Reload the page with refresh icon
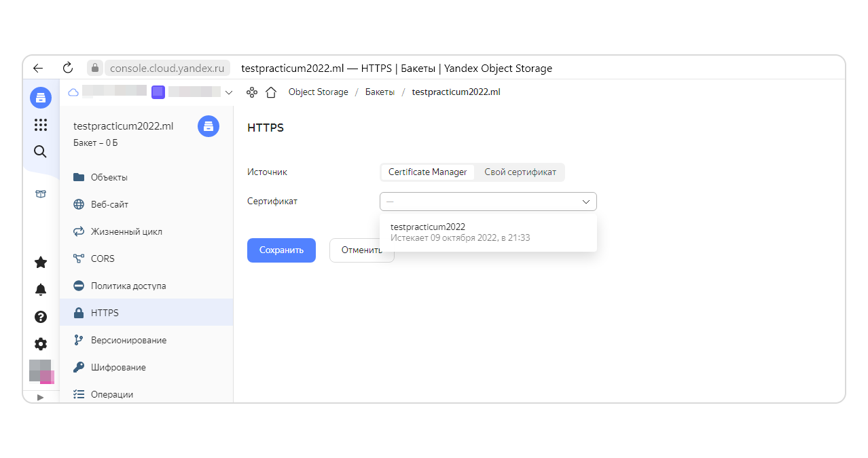This screenshot has height=458, width=868. point(67,68)
